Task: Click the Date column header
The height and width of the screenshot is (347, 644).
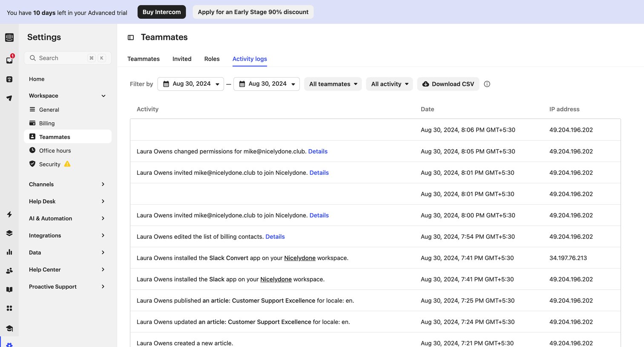Action: click(x=428, y=109)
